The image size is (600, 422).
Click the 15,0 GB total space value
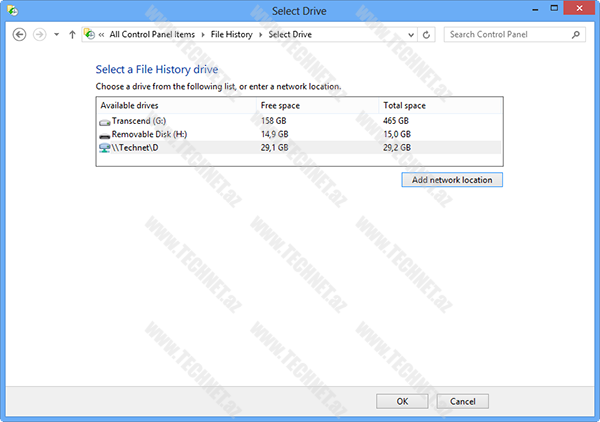397,134
